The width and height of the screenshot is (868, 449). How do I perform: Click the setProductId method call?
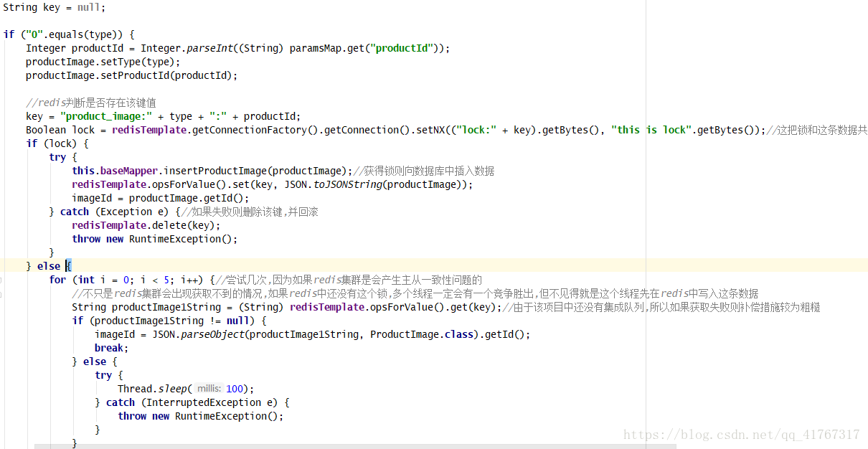(135, 75)
